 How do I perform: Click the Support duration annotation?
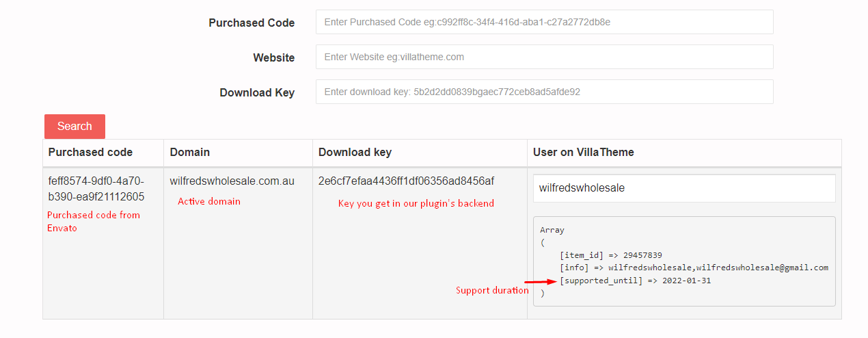pos(492,291)
